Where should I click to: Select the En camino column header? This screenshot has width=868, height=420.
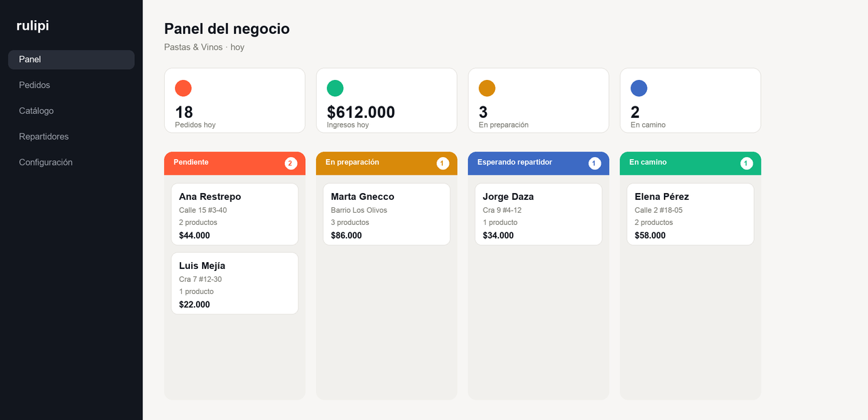click(690, 163)
